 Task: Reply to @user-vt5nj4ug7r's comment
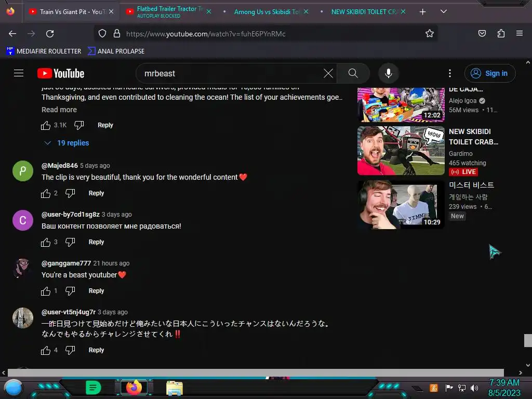pyautogui.click(x=96, y=350)
